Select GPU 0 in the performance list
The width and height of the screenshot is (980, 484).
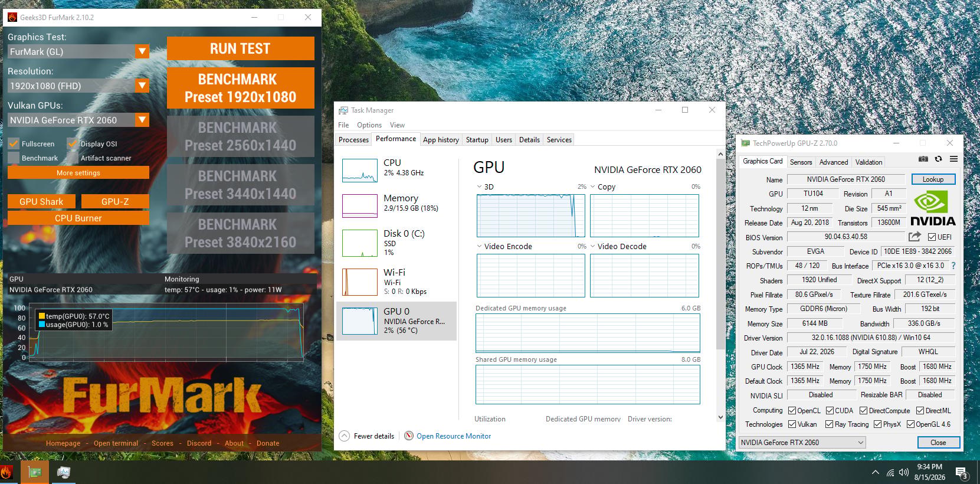[396, 321]
